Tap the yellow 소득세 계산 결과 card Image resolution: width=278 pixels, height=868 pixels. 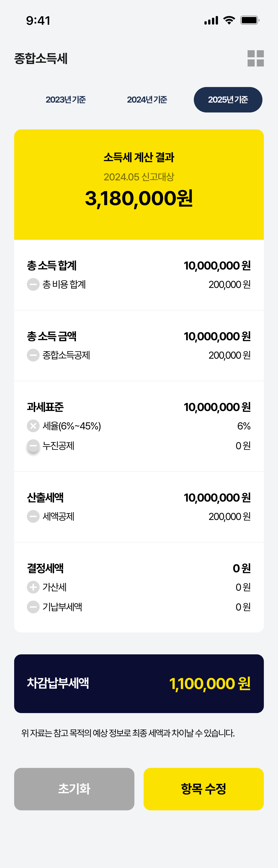click(139, 184)
